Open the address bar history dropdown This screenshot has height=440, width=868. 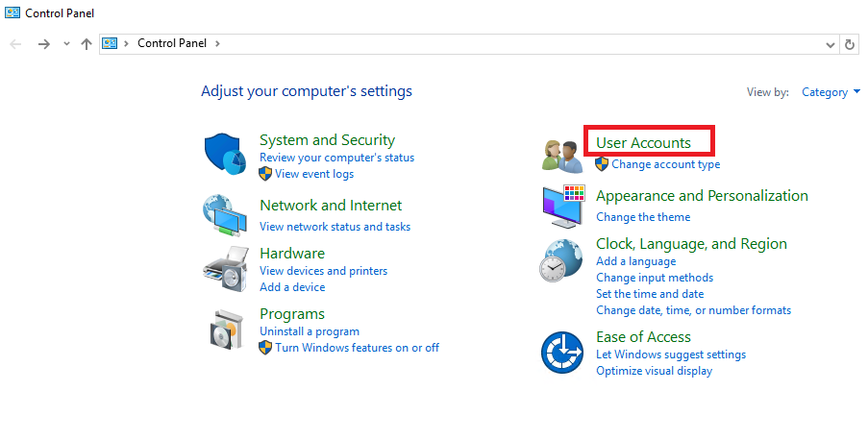tap(831, 45)
